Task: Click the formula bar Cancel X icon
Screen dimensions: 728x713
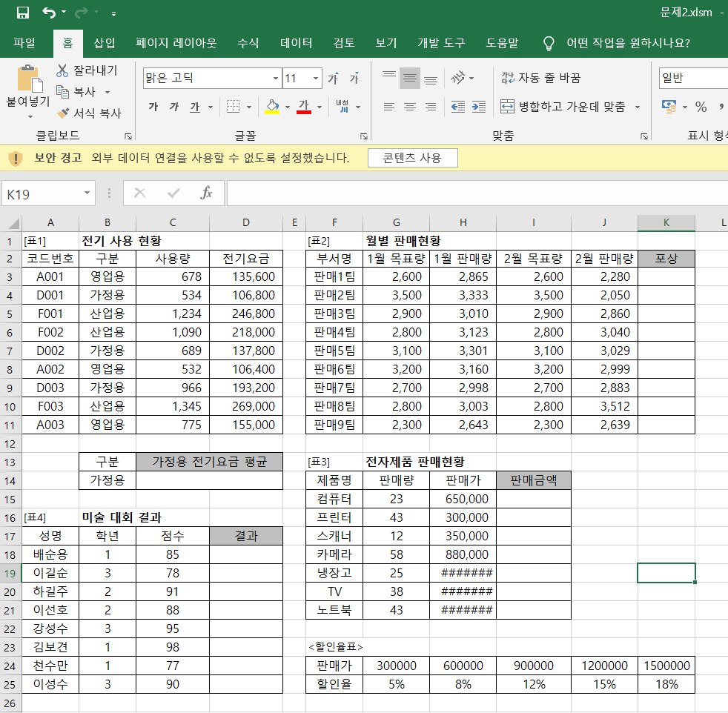Action: point(140,193)
